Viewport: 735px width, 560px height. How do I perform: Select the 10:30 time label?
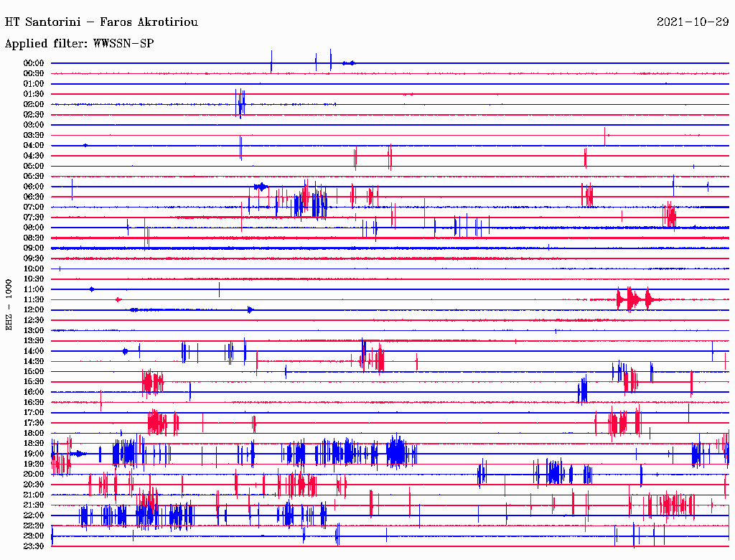pyautogui.click(x=34, y=279)
